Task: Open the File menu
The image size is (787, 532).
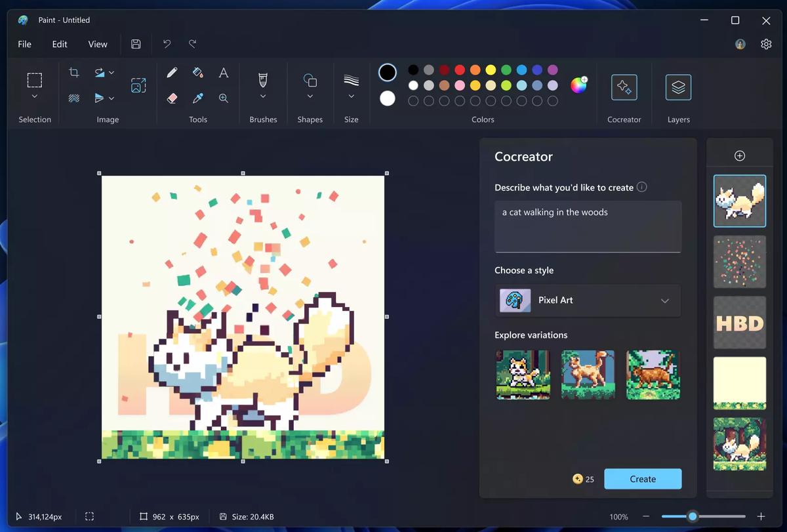Action: (24, 44)
